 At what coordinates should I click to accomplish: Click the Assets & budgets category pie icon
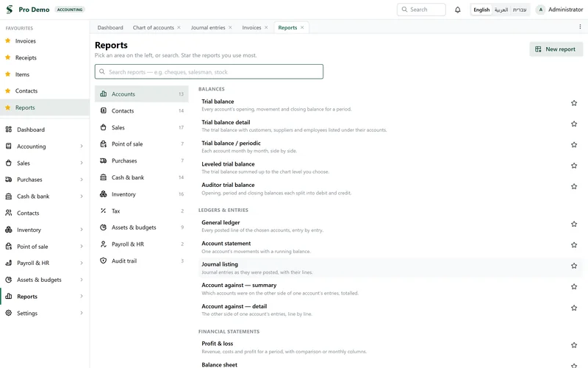point(104,227)
